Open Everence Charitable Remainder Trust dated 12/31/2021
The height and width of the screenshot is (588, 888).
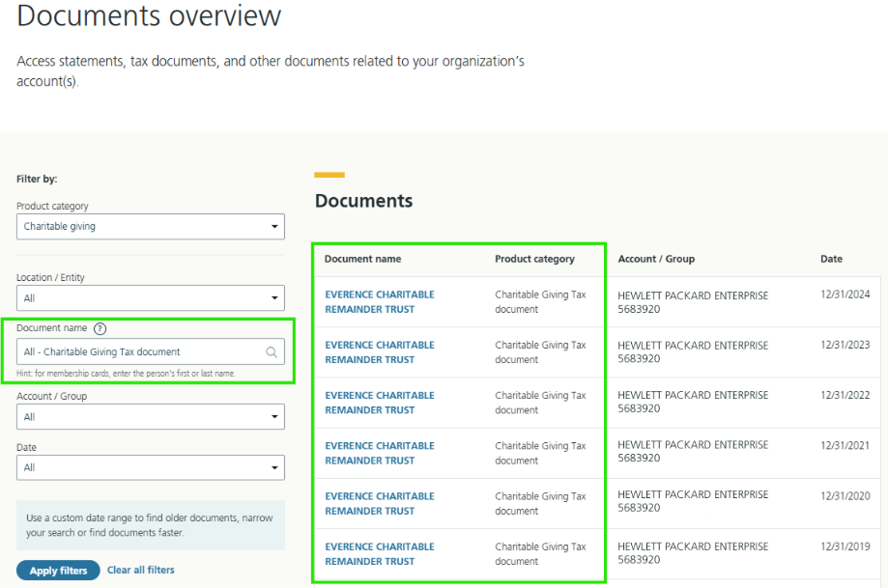click(x=380, y=453)
